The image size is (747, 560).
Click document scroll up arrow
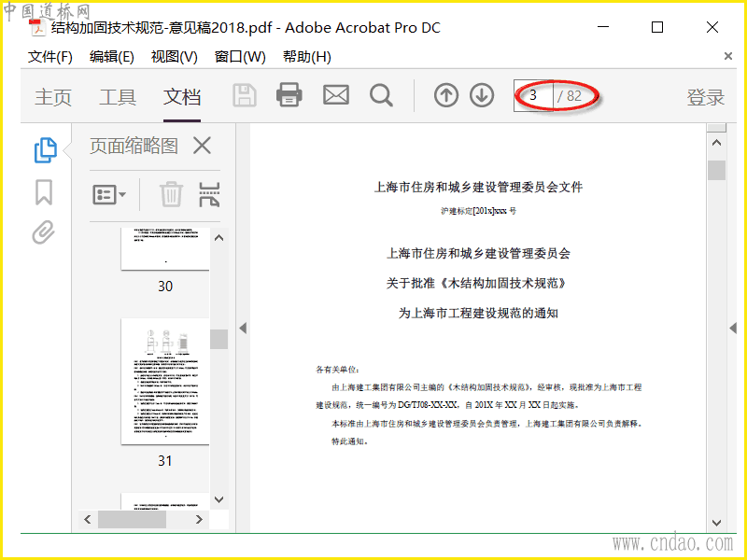[716, 143]
